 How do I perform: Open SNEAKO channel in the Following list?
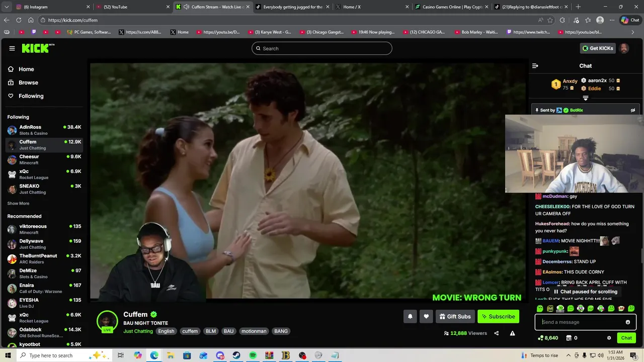pos(44,189)
